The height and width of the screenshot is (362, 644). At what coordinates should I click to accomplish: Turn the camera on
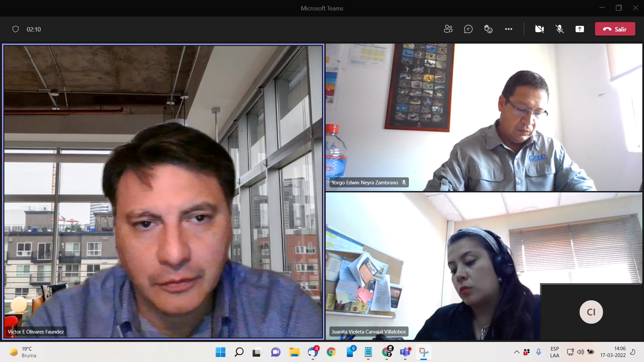[539, 29]
